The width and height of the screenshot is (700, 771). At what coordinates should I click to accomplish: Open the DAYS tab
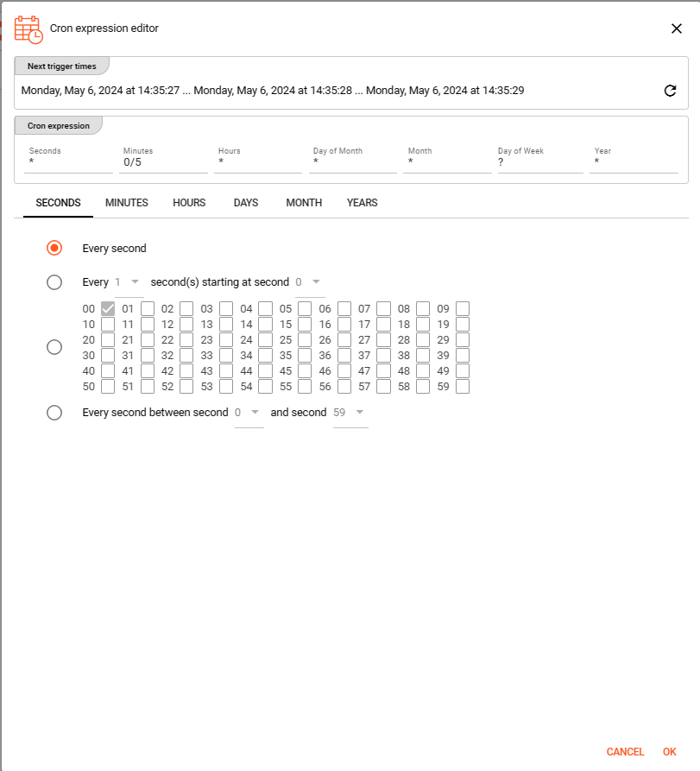coord(246,203)
